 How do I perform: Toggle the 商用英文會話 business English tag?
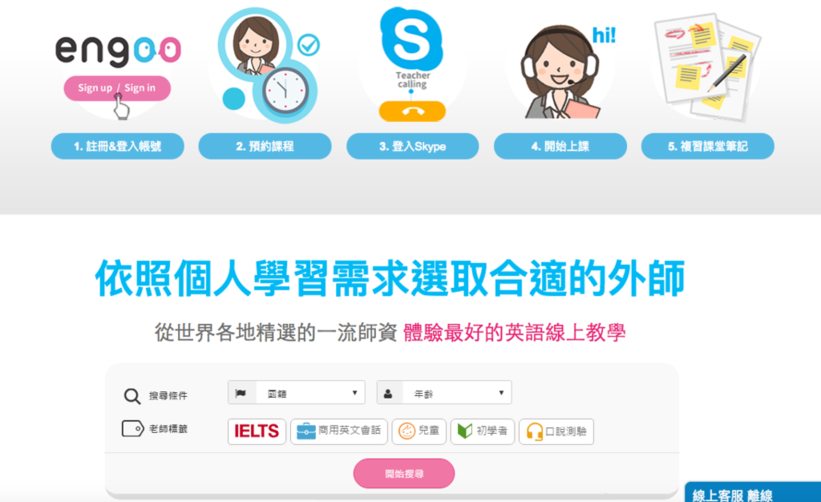point(339,431)
